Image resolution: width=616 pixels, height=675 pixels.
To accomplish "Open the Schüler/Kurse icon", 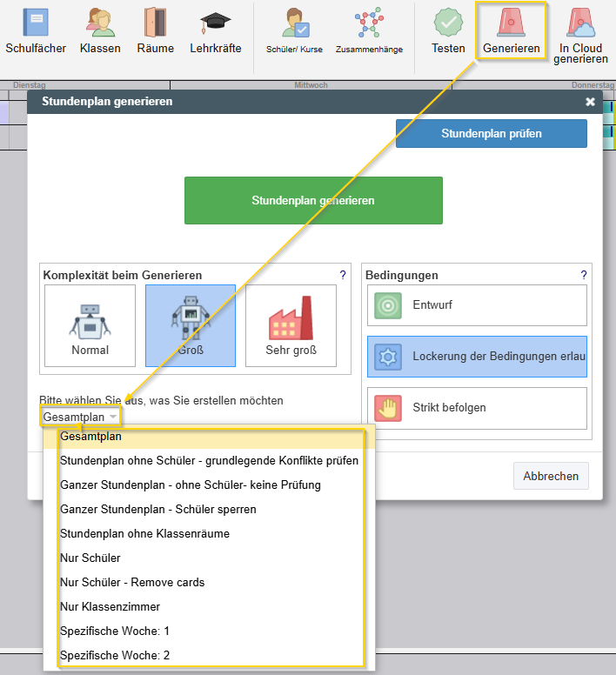I will [295, 23].
